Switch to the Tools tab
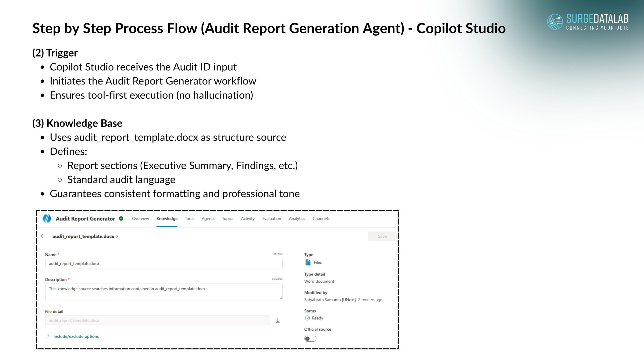 189,218
